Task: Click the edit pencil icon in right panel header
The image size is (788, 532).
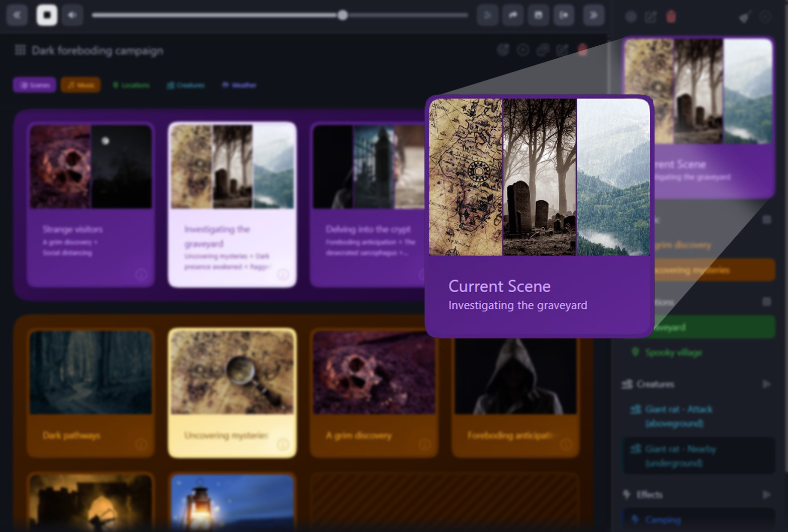Action: tap(651, 17)
